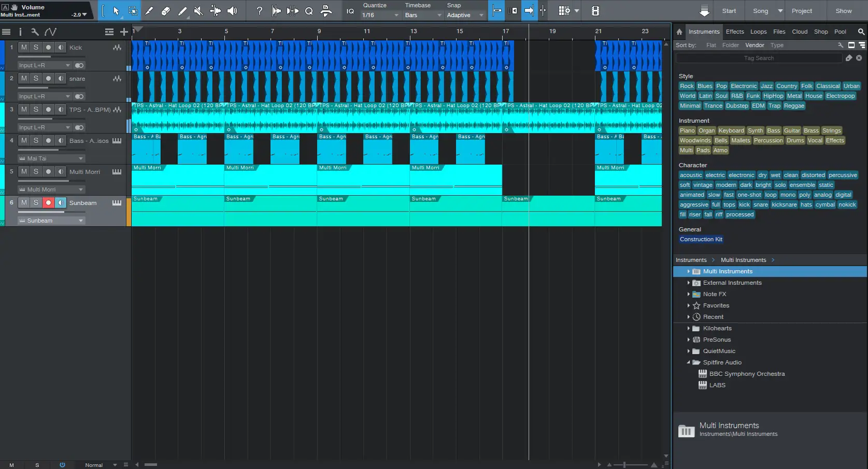Disable record arm on Sunbeam track

pyautogui.click(x=48, y=203)
